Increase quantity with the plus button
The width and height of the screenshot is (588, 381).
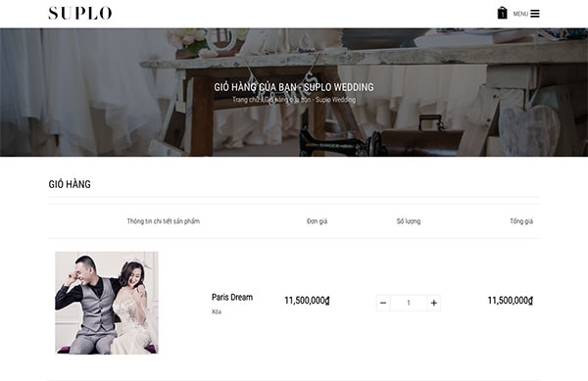434,303
